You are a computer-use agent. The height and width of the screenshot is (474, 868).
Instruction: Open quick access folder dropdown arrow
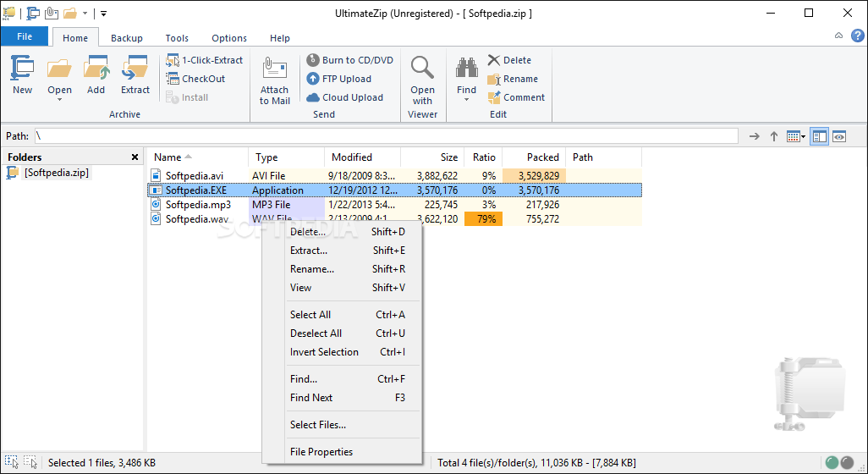(85, 13)
